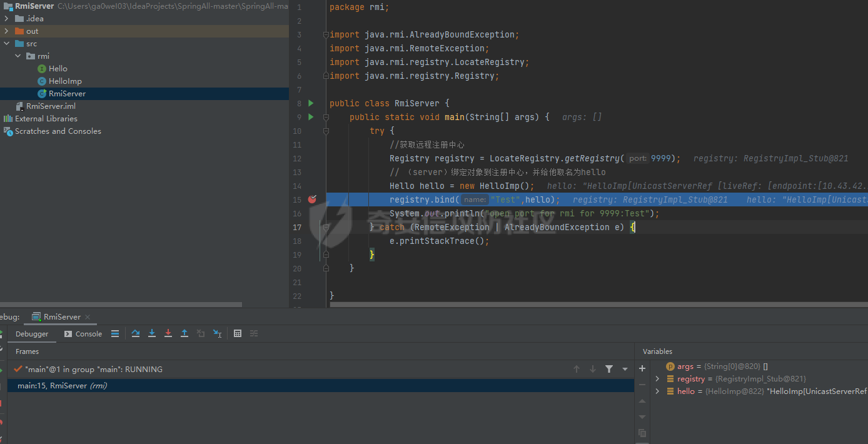868x444 pixels.
Task: Click the red Force Step Into icon
Action: click(168, 334)
